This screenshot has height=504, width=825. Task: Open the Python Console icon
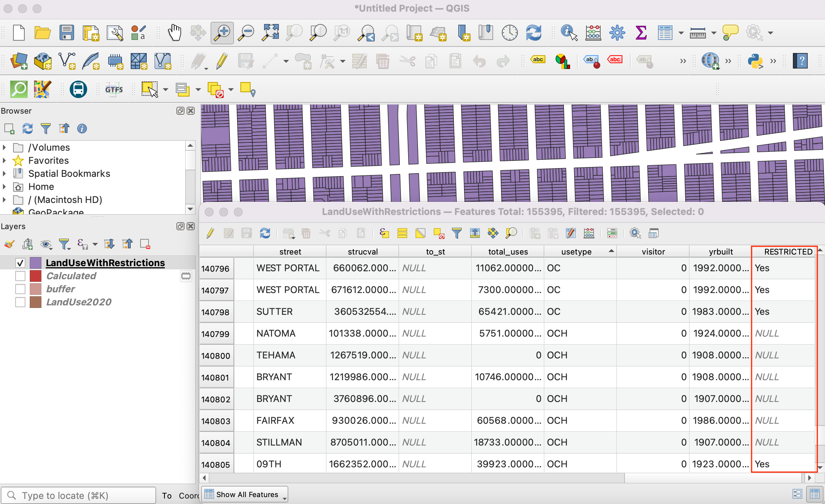[755, 61]
